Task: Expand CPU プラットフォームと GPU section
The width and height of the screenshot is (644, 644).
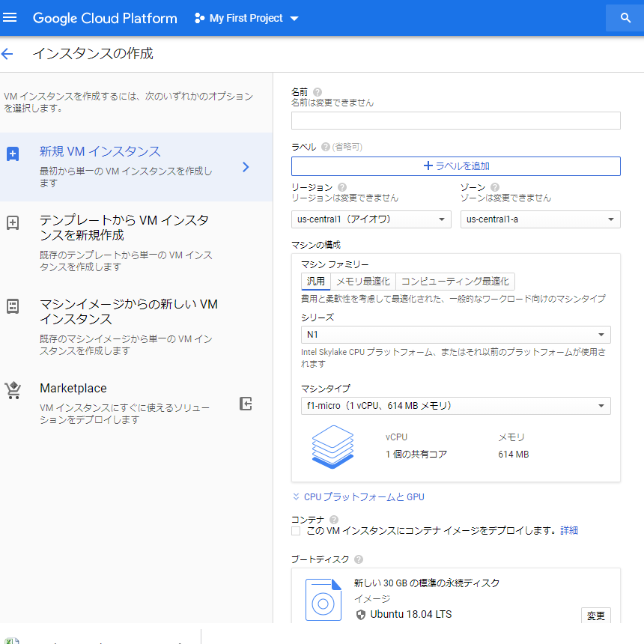Action: [359, 497]
